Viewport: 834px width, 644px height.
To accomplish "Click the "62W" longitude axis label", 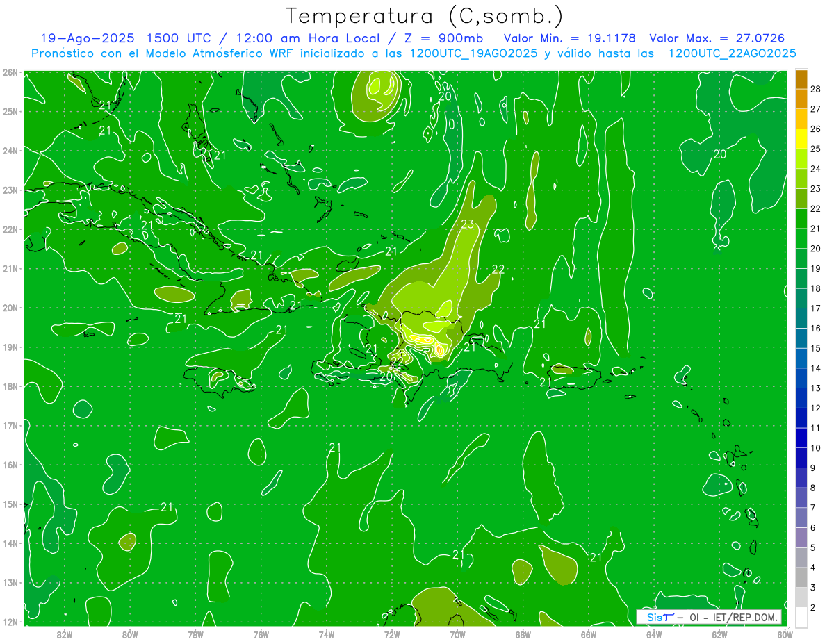I will [x=719, y=634].
